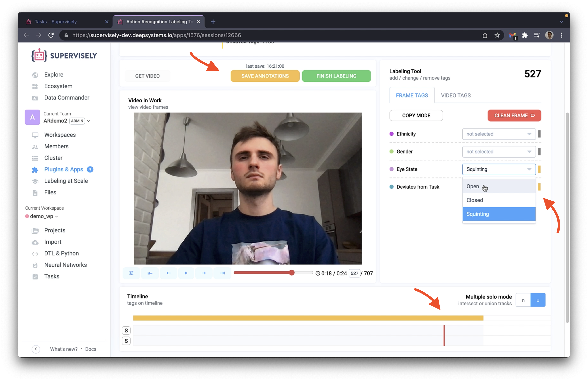The image size is (588, 381).
Task: Open Explore in sidebar
Action: (x=54, y=75)
